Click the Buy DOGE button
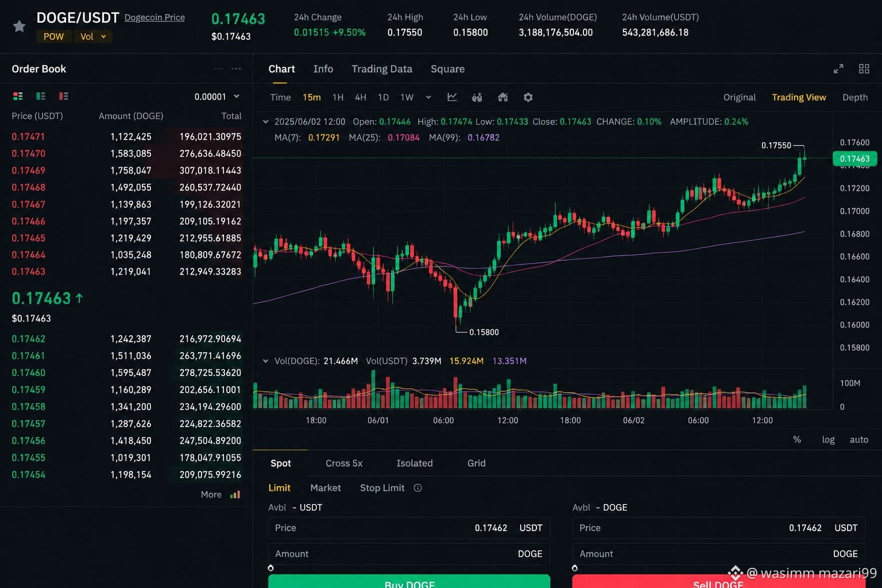The height and width of the screenshot is (588, 882). (x=409, y=581)
